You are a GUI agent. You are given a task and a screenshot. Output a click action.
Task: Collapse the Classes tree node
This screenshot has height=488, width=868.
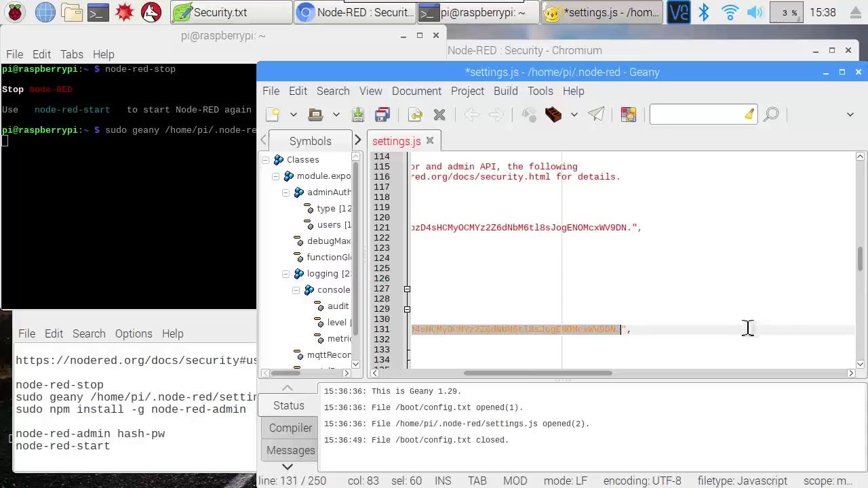coord(265,160)
